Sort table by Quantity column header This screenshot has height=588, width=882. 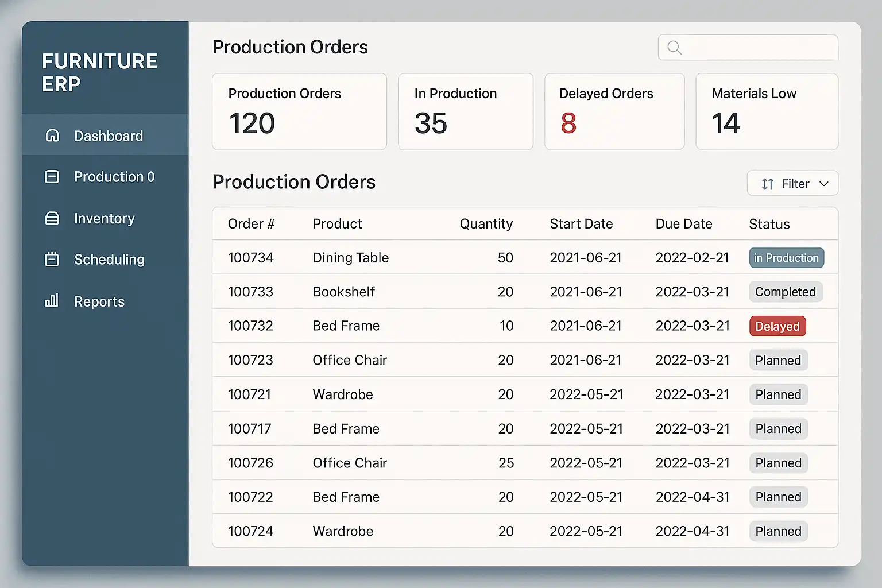[486, 224]
